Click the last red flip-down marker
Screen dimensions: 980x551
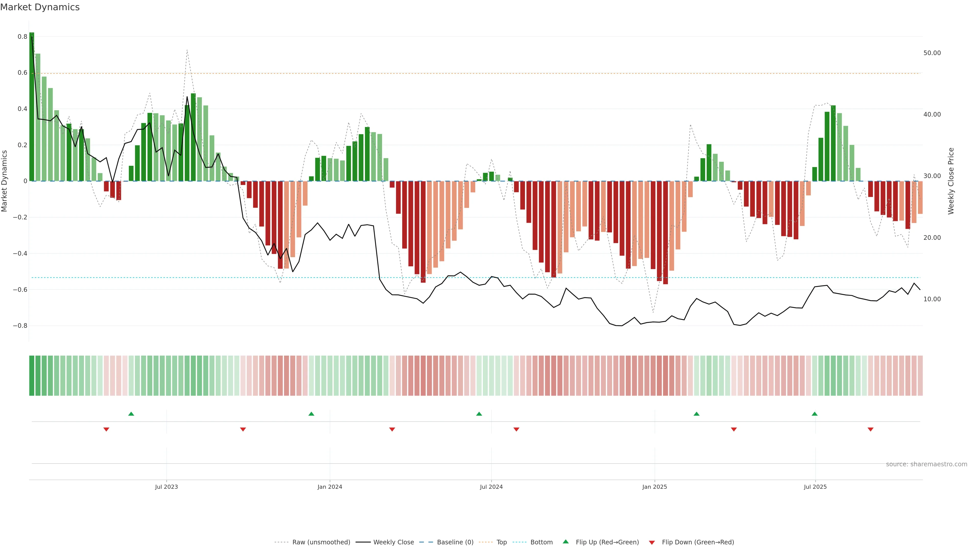pos(871,429)
